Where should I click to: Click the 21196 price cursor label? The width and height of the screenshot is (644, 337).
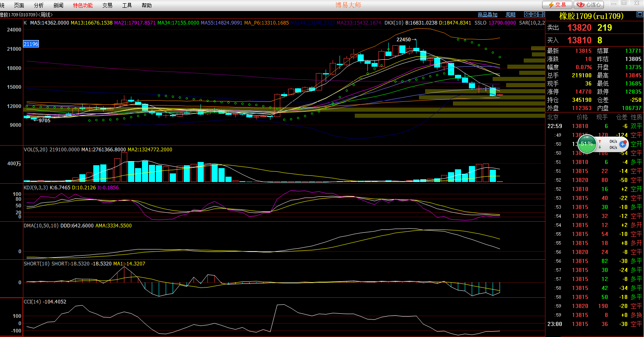(31, 44)
